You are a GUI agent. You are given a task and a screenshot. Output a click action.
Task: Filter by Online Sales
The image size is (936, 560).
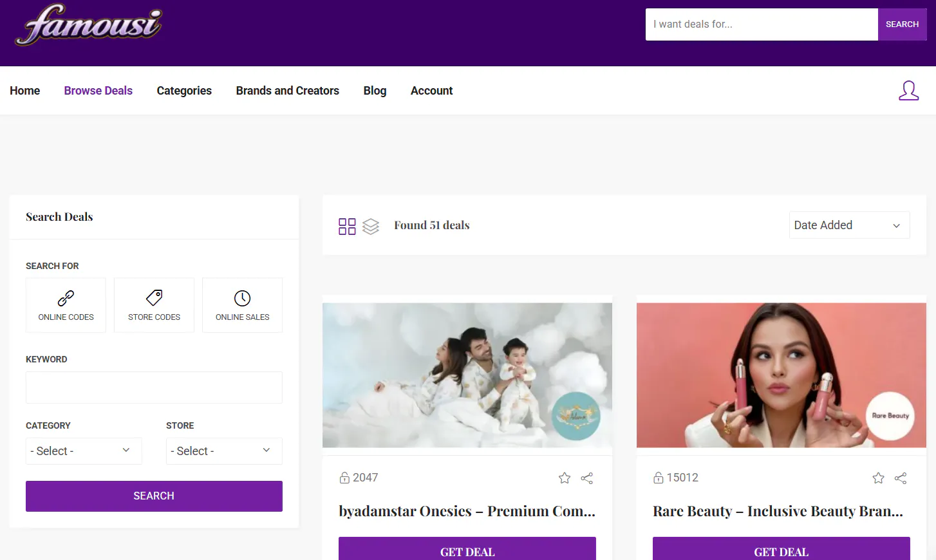click(x=242, y=305)
